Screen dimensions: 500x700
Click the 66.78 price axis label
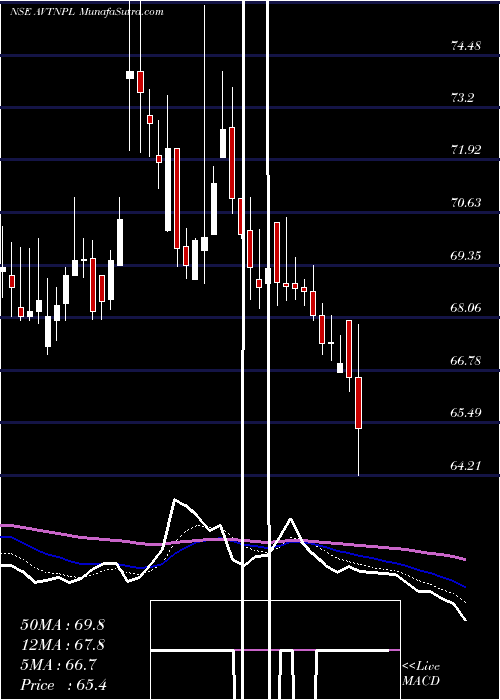[466, 360]
